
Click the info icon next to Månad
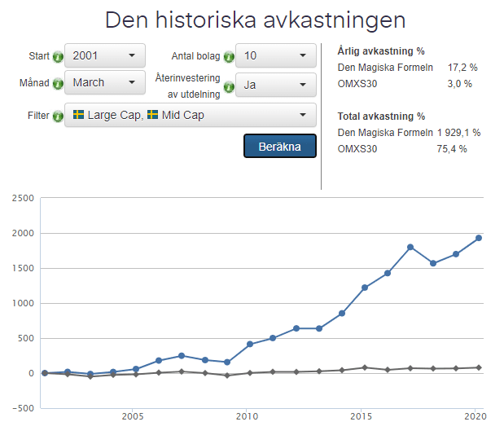tap(57, 84)
